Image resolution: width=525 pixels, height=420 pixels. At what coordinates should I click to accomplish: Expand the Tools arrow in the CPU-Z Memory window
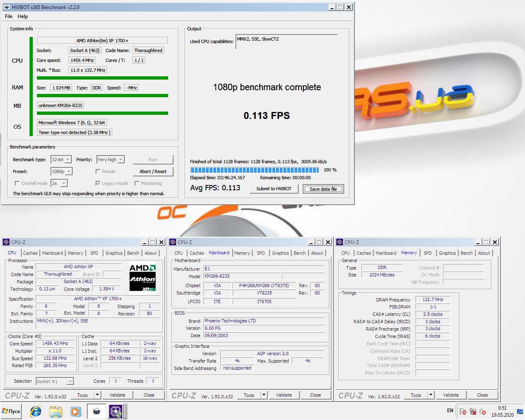point(431,395)
